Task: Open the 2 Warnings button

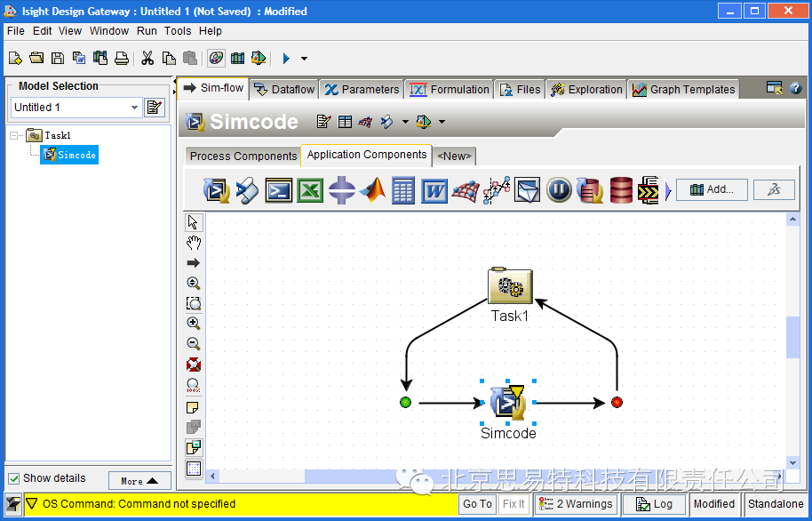Action: [x=576, y=504]
